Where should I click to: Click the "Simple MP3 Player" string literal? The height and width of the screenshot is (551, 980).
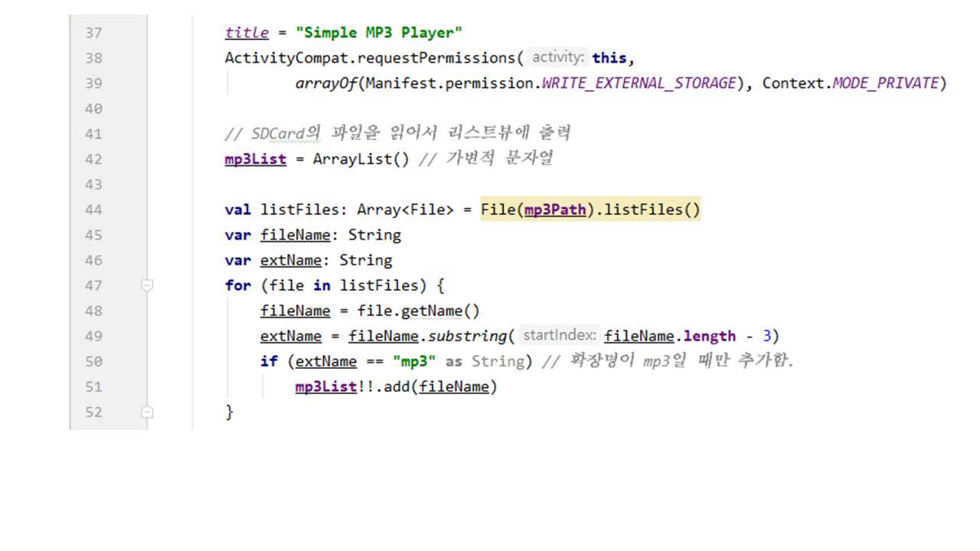tap(379, 33)
